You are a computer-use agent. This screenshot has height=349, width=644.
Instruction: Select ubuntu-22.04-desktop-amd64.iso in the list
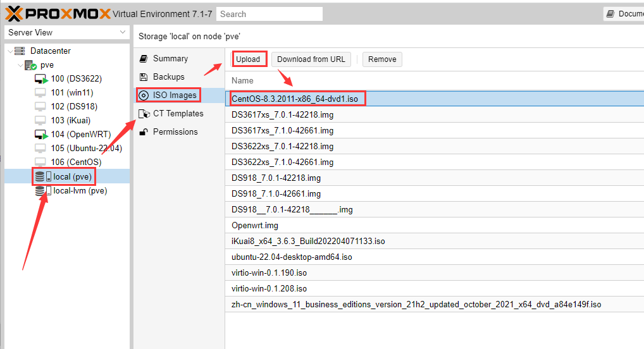coord(292,257)
